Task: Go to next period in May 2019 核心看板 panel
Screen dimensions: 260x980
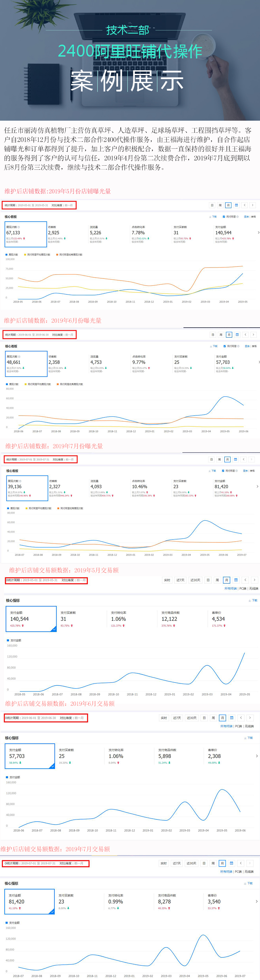Action: [x=252, y=205]
